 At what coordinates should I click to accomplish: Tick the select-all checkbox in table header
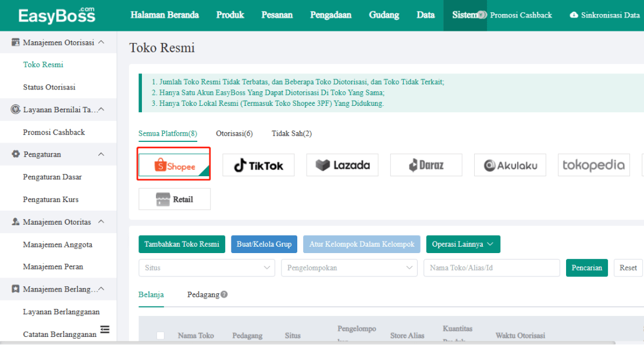tap(161, 336)
